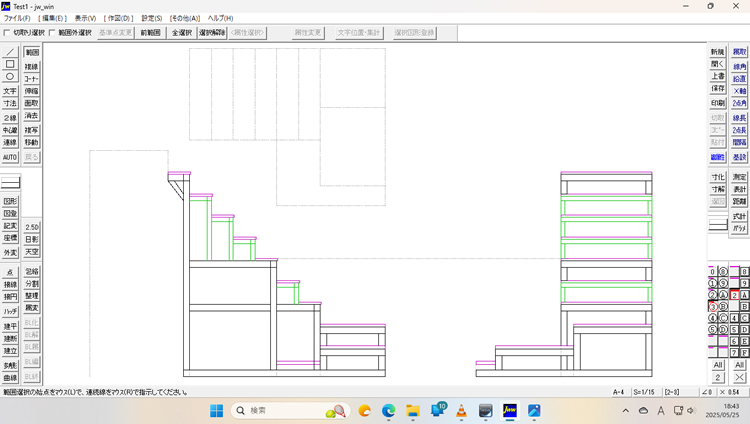Choose the 移動 move tool
Screen dimensions: 750x424
pyautogui.click(x=32, y=143)
